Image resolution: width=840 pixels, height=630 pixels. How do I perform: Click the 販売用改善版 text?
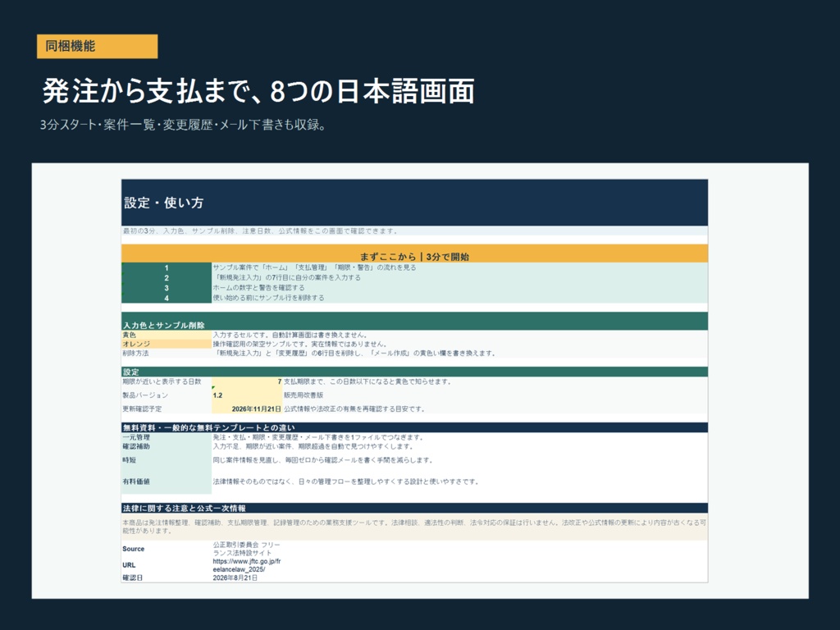pyautogui.click(x=304, y=395)
